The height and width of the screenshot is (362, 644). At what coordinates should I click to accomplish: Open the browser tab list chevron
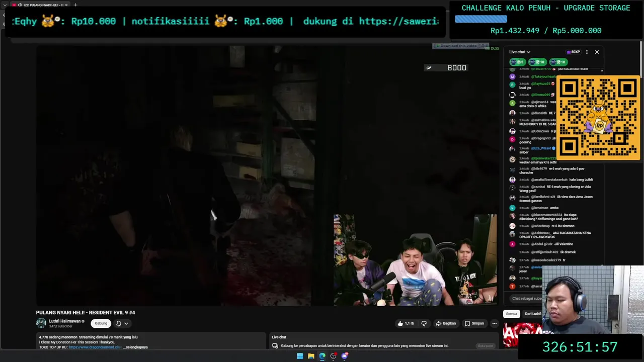tap(5, 5)
